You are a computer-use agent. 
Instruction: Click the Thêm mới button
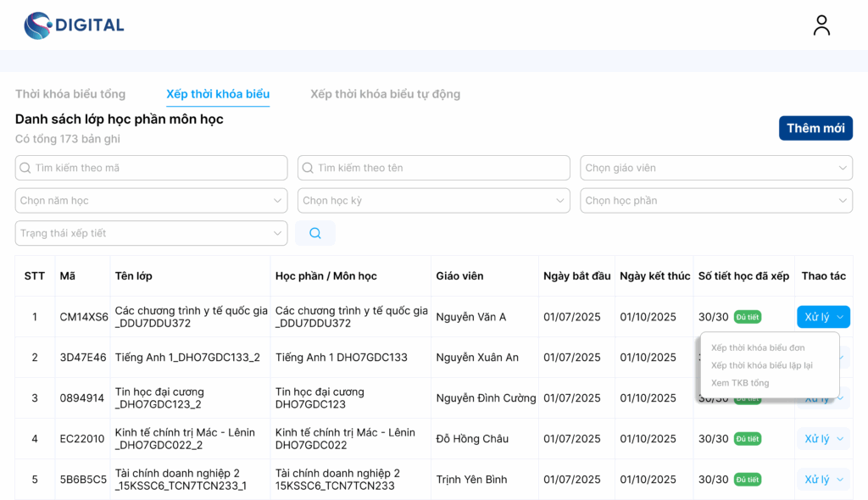tap(815, 128)
